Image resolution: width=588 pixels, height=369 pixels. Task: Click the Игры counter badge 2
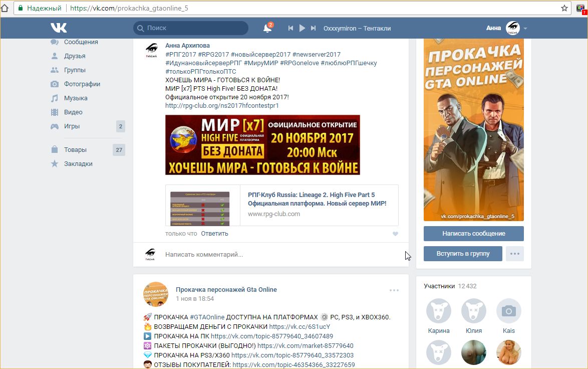(x=120, y=126)
